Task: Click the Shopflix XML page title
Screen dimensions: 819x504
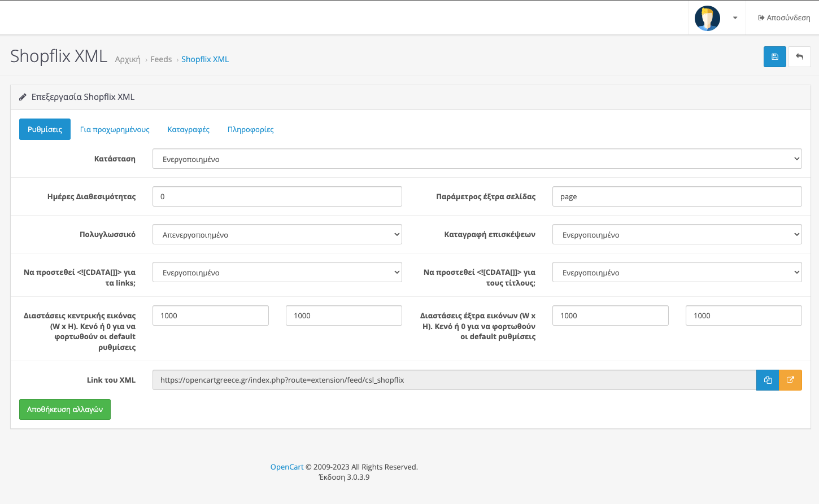Action: pos(59,56)
